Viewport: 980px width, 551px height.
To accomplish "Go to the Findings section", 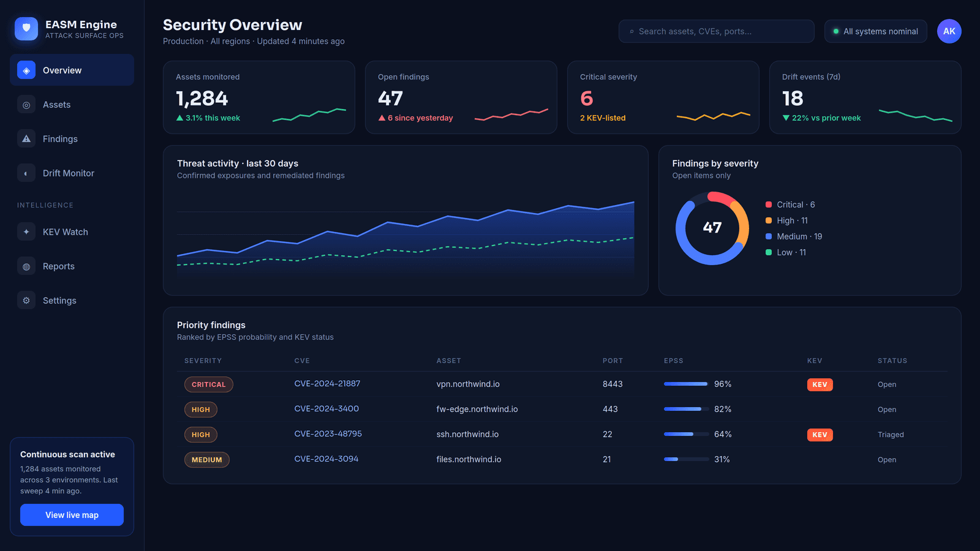I will 72,139.
